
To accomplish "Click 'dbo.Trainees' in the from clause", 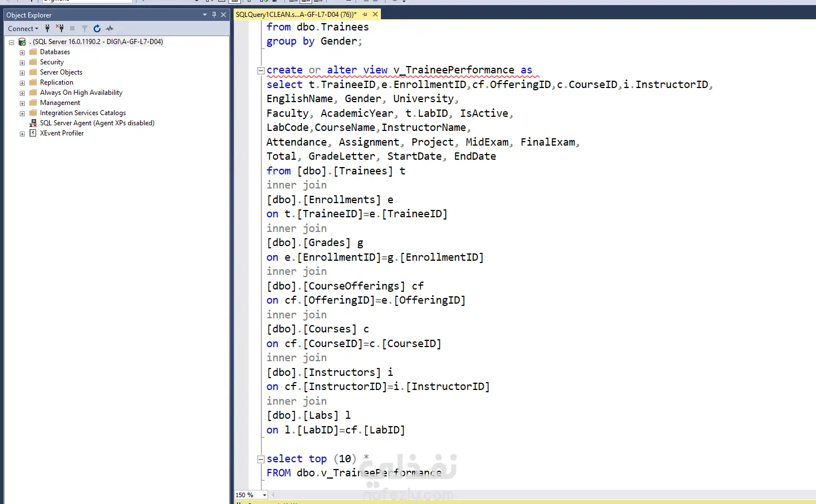I will coord(333,27).
